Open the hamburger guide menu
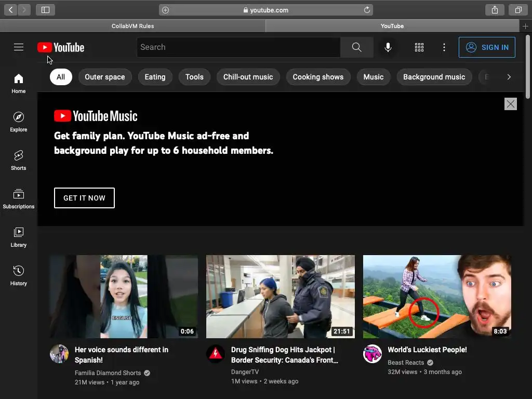532x399 pixels. 19,47
